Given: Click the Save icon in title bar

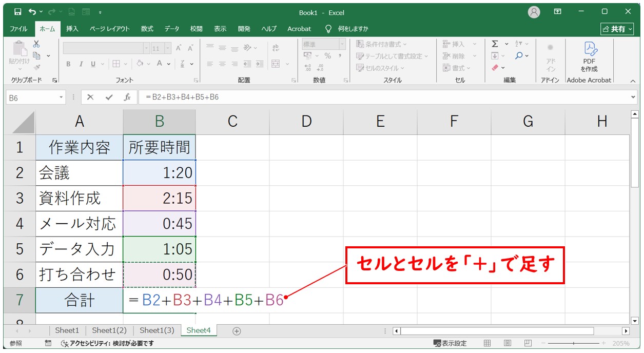Looking at the screenshot, I should click(x=18, y=12).
